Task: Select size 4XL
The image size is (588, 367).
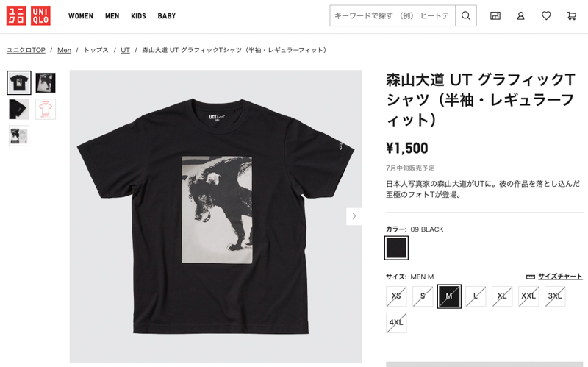Action: (396, 322)
